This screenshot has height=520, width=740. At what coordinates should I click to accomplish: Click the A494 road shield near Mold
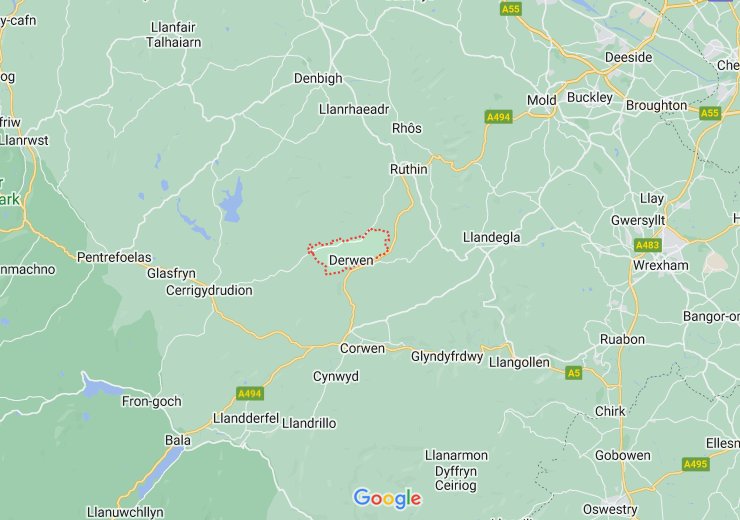click(499, 117)
